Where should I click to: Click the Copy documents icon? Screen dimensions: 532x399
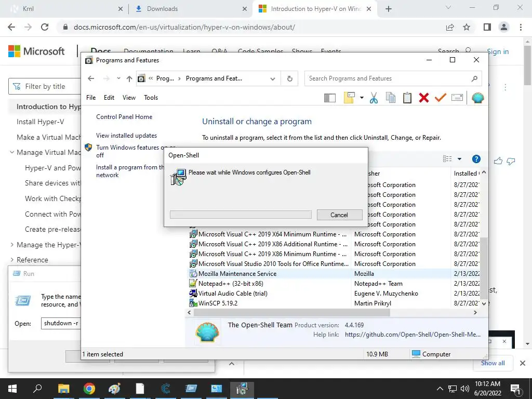[391, 98]
